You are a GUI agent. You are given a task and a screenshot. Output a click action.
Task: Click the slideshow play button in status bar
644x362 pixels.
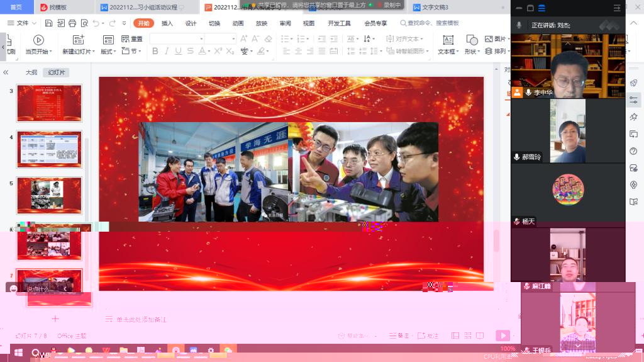[502, 336]
